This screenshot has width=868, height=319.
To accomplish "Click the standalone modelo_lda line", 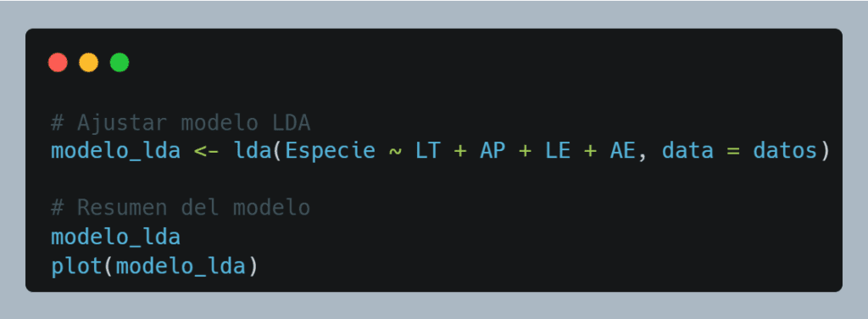I will [x=115, y=237].
